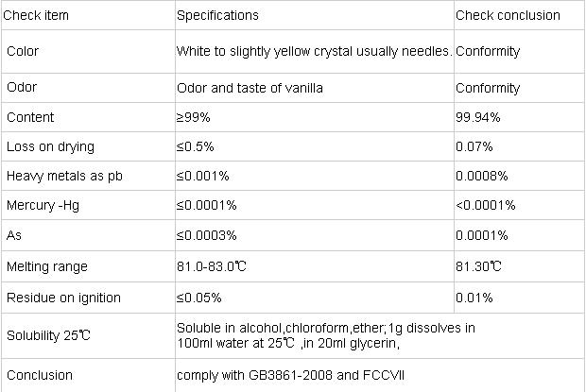Select the 'Color' row label

[23, 51]
